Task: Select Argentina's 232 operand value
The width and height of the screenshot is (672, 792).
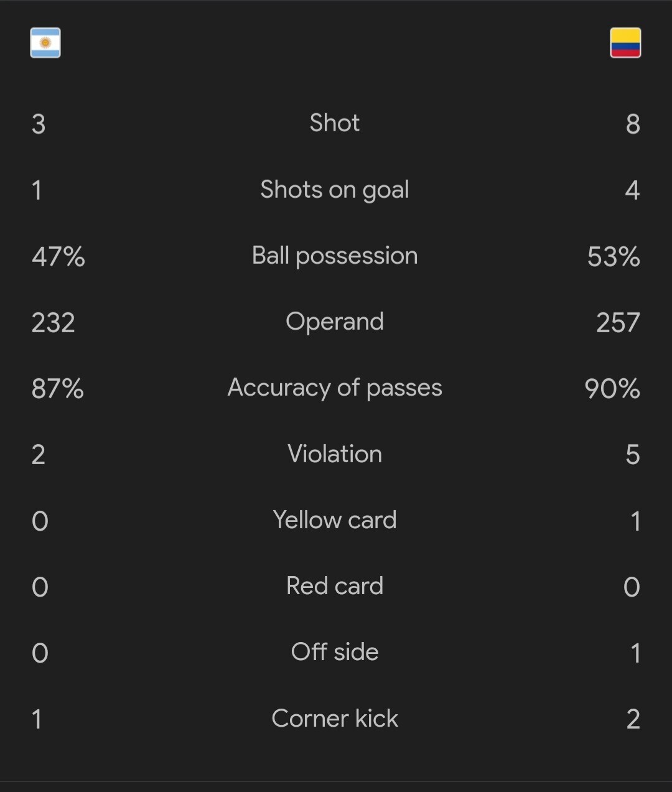Action: tap(54, 322)
